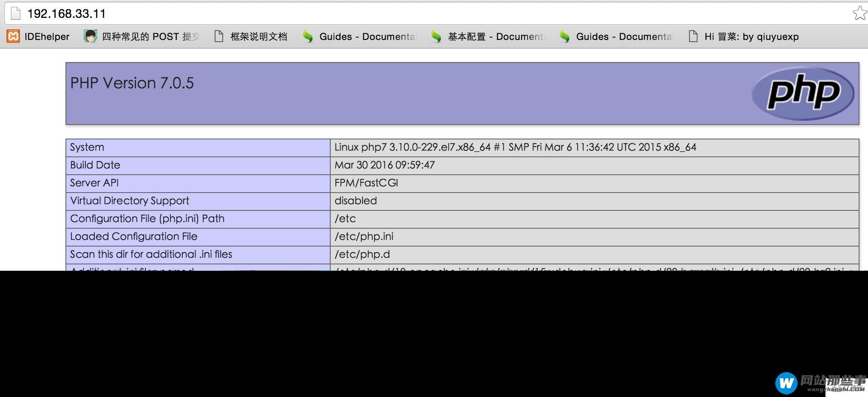Open the 四种常见的 POST bookmark

click(150, 37)
